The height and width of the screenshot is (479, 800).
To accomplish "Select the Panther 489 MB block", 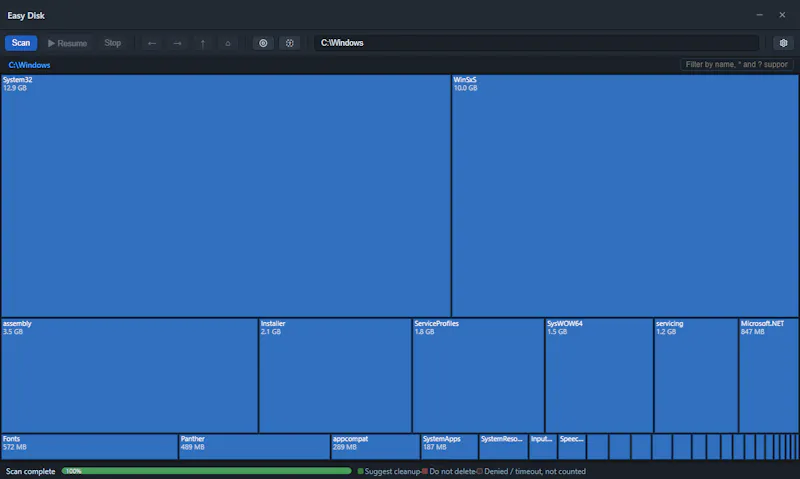I will click(x=254, y=446).
